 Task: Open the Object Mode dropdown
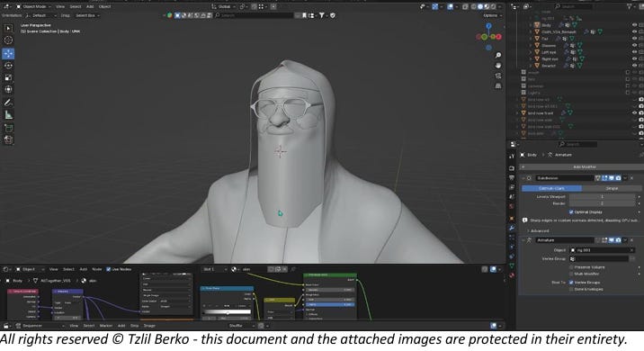point(33,6)
